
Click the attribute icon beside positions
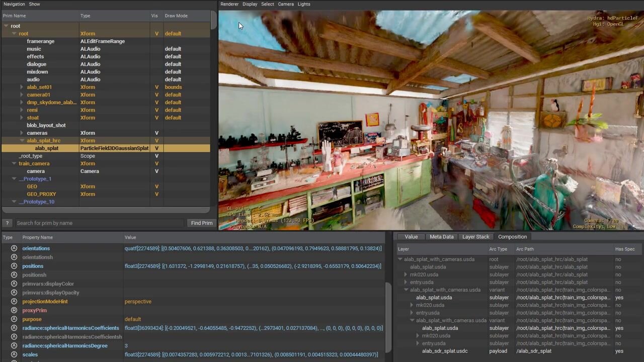tap(14, 266)
